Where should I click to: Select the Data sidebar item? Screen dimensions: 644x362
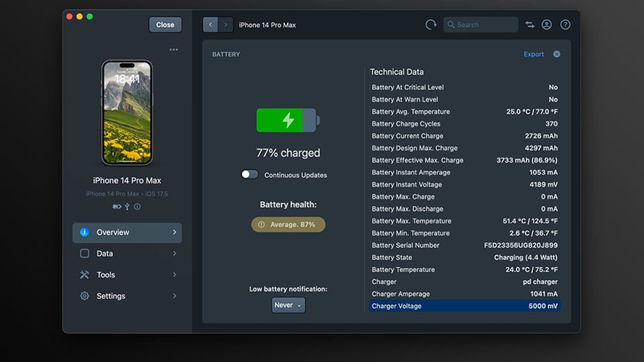coord(127,253)
